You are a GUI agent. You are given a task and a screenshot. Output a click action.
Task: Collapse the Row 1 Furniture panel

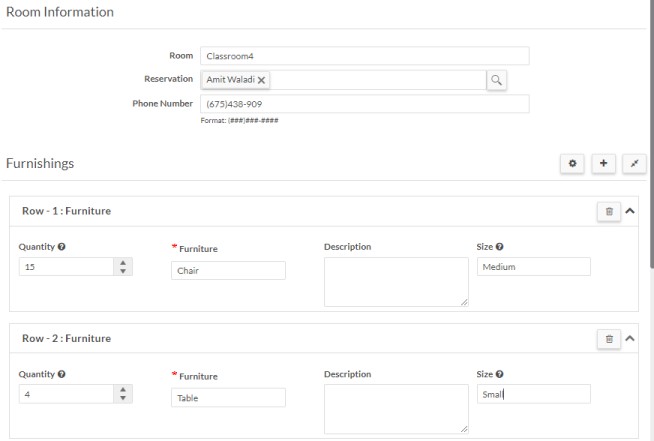(630, 211)
